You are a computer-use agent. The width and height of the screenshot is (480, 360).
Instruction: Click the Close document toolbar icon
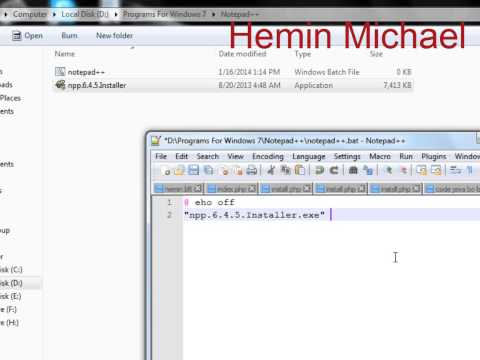click(224, 170)
